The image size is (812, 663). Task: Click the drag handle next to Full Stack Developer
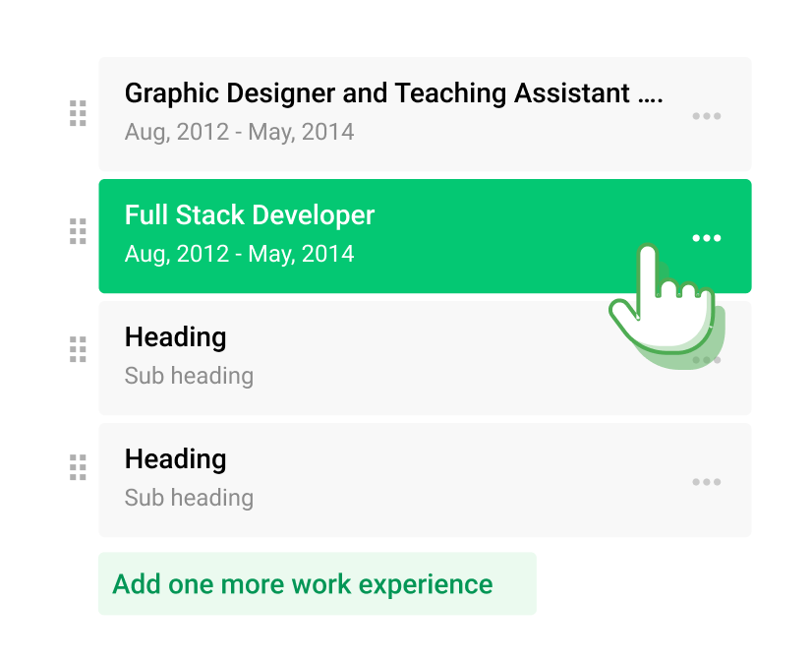click(x=78, y=232)
